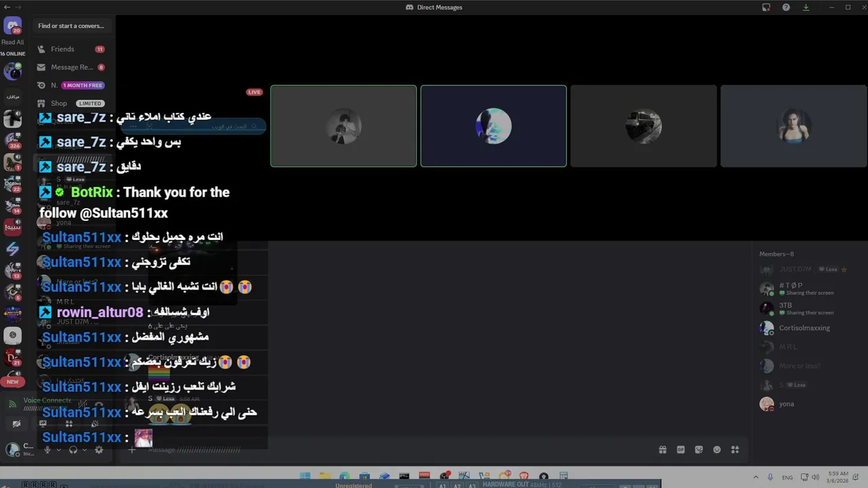Select the second blue-background video tile
Image resolution: width=868 pixels, height=488 pixels.
click(494, 126)
